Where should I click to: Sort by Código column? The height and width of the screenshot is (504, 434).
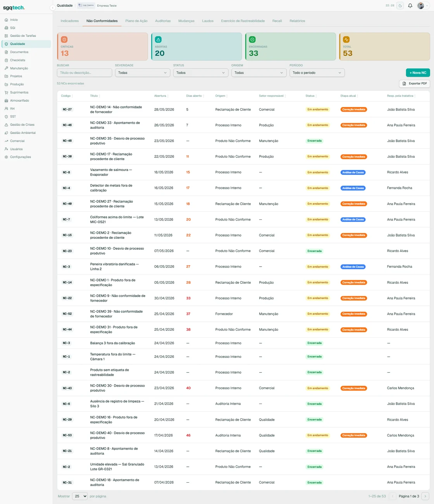(x=67, y=96)
